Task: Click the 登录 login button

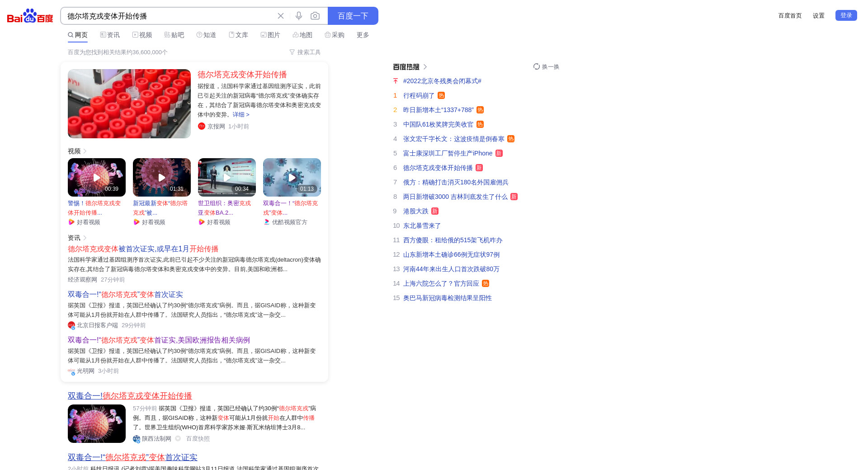Action: (x=846, y=15)
